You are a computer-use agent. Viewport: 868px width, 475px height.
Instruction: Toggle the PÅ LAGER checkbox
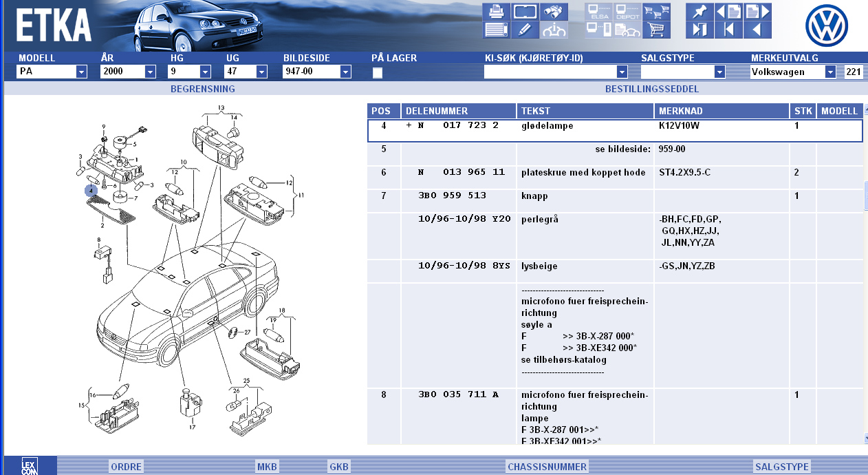click(378, 73)
